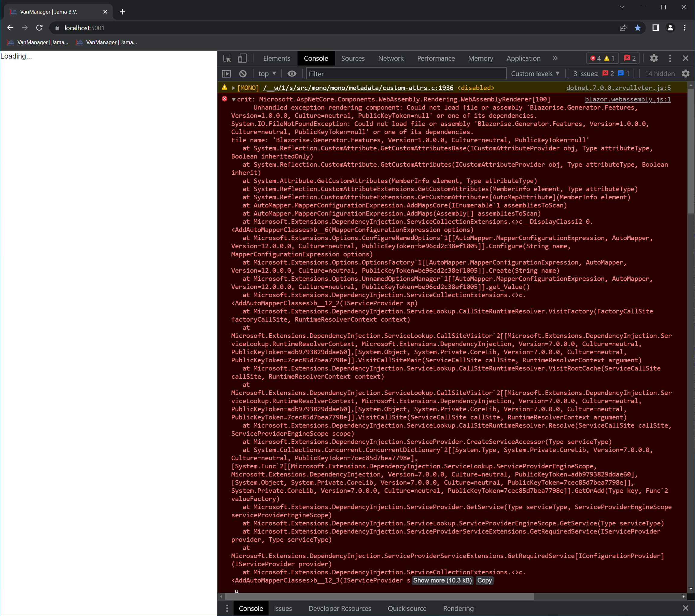Expand the MONO disabled warning message
The image size is (695, 616).
(x=234, y=87)
